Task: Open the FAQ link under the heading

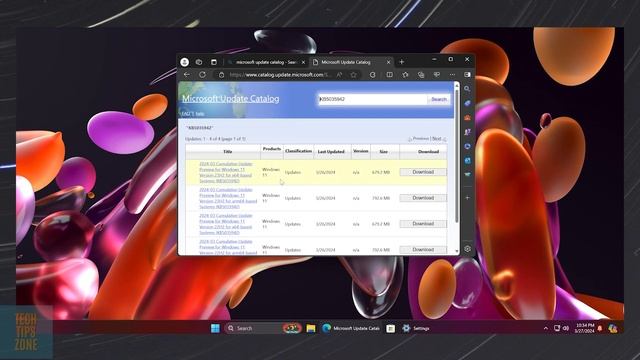Action: click(187, 113)
